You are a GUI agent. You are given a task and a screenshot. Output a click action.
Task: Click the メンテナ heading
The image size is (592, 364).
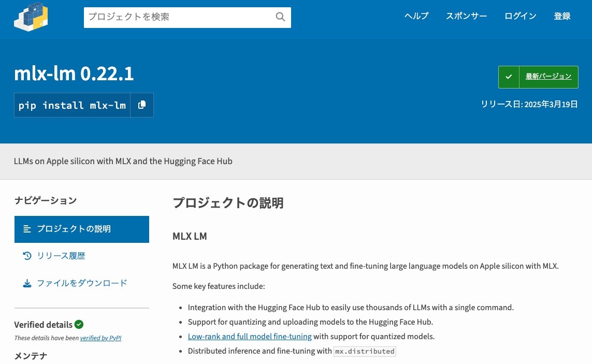pyautogui.click(x=31, y=356)
